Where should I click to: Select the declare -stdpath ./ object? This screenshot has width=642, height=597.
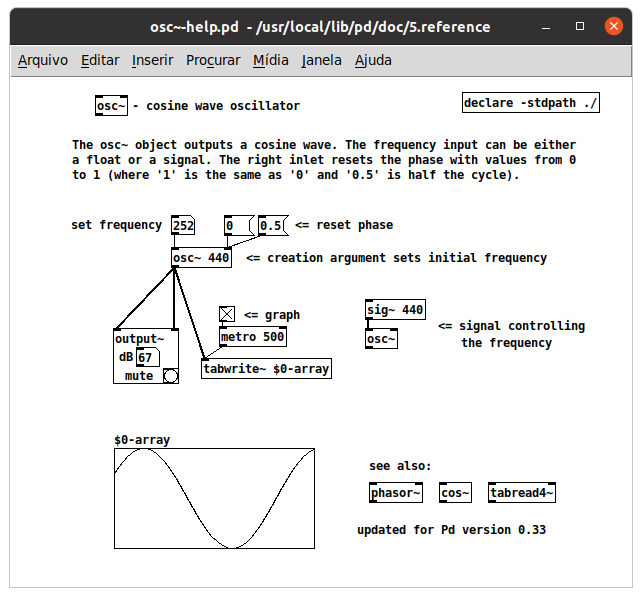click(531, 104)
